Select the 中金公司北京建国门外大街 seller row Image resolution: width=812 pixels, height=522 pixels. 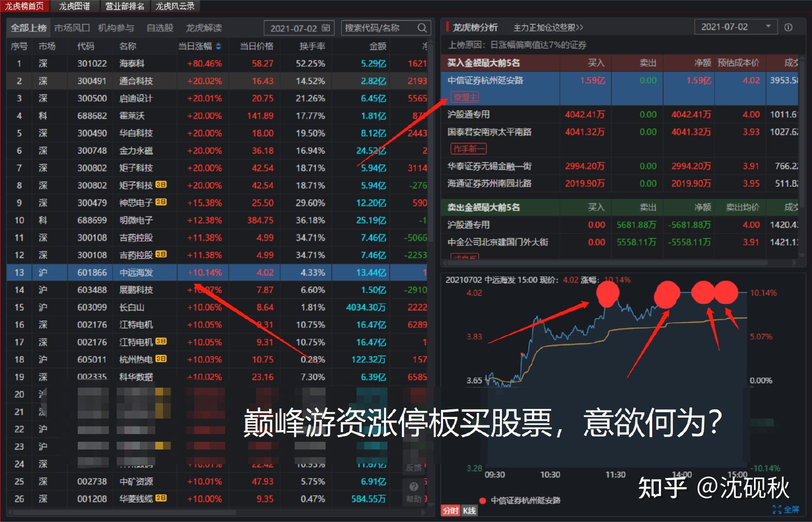tap(620, 242)
